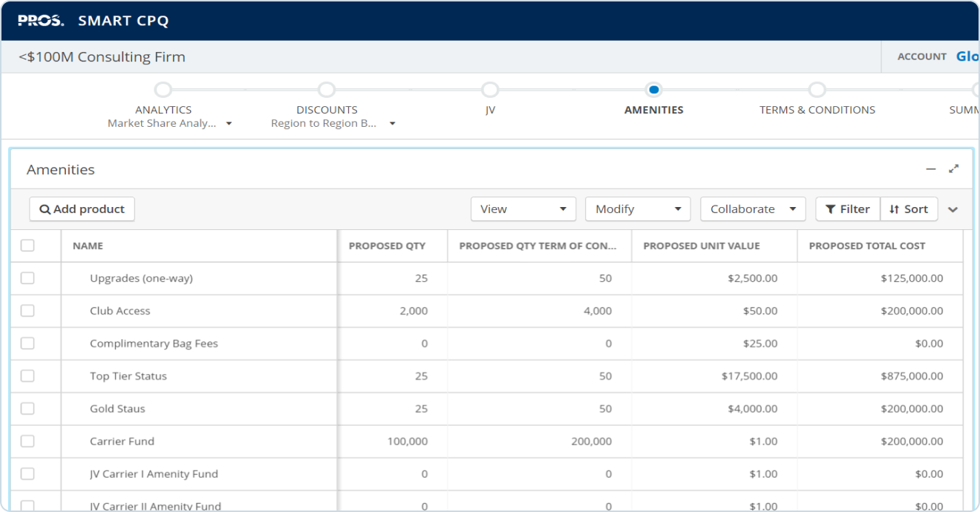Expand the chevron next to Sort
This screenshot has width=980, height=512.
coord(953,210)
